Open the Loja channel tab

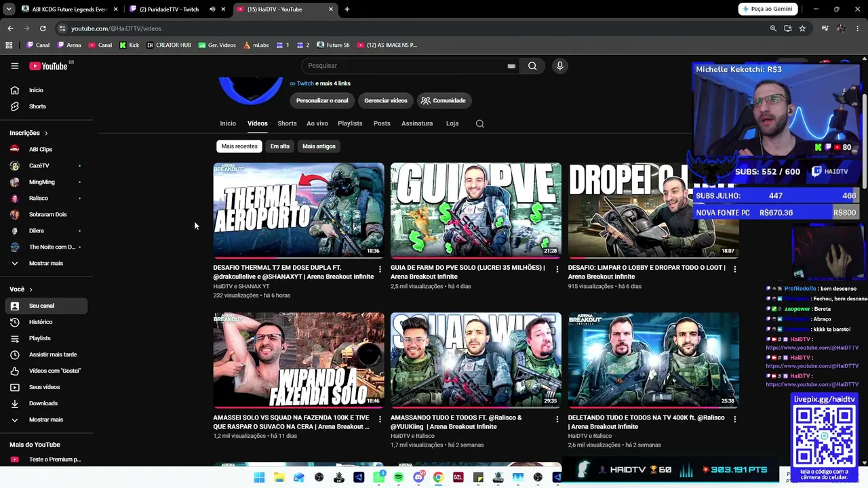click(452, 123)
